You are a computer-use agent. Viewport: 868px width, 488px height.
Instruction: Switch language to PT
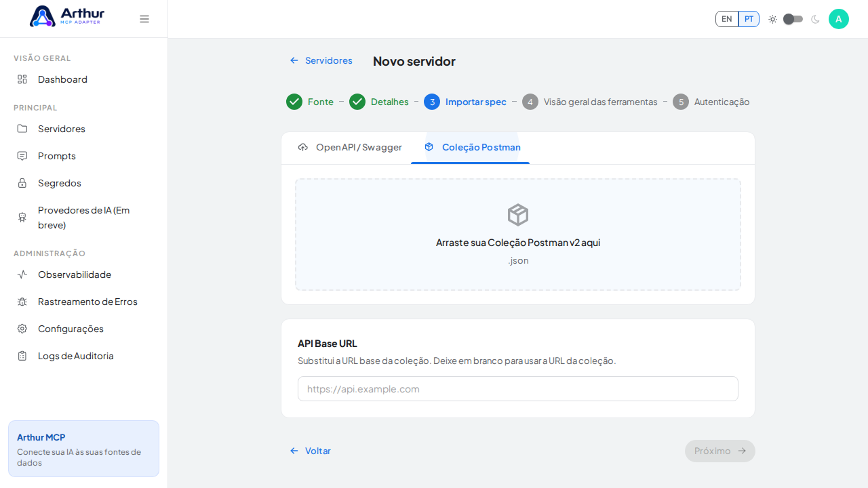(x=749, y=19)
